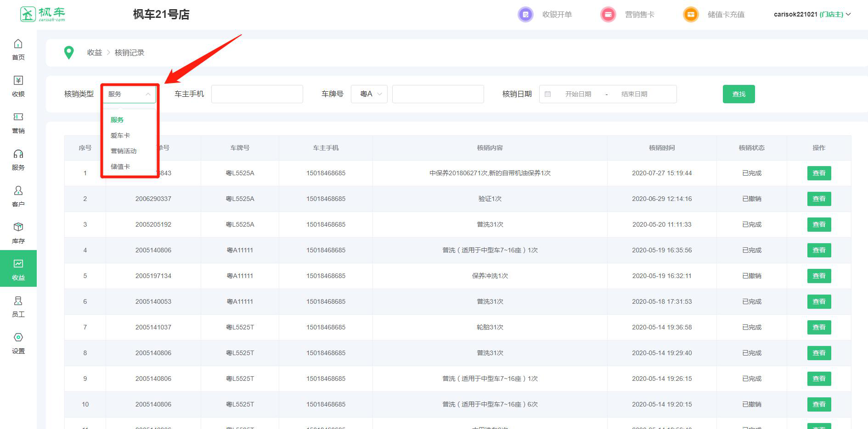Screen dimensions: 868x429
Task: Click order number 2005141037
Action: (x=153, y=327)
